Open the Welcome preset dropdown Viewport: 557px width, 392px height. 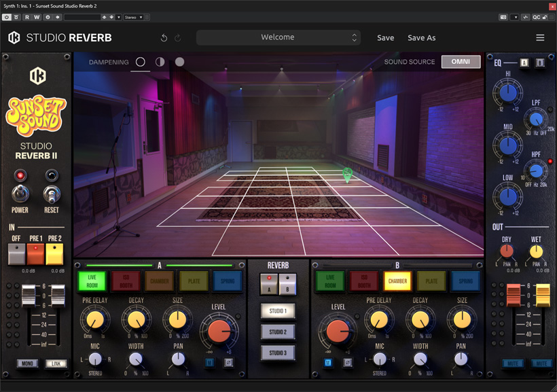(x=278, y=37)
